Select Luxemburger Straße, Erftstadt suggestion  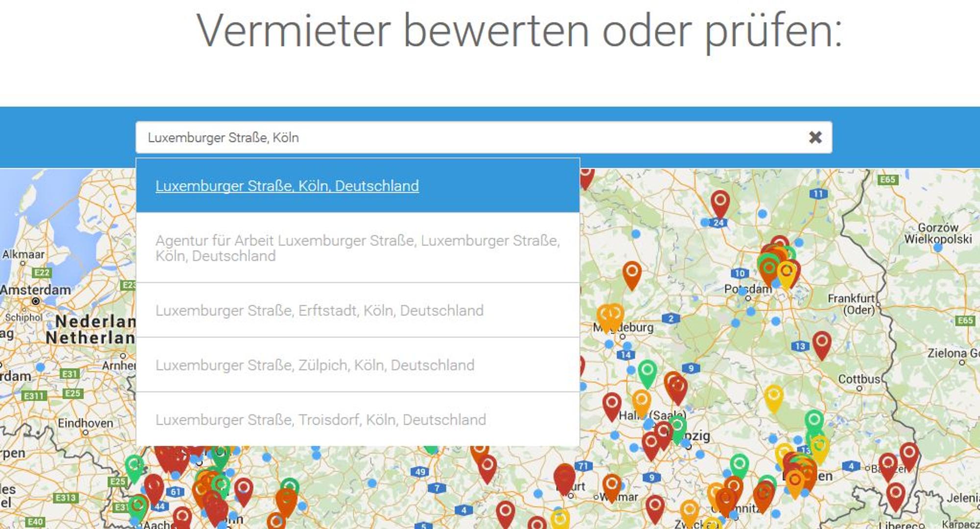pyautogui.click(x=358, y=310)
